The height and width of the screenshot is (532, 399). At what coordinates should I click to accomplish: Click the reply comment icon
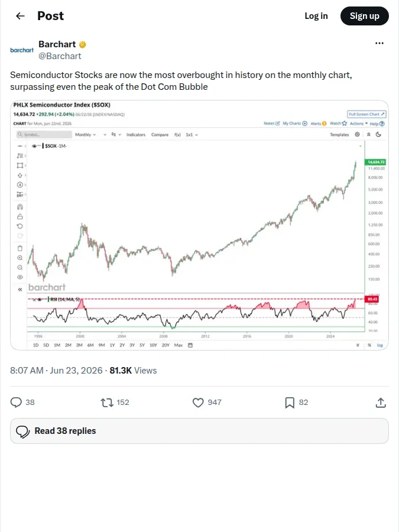[16, 403]
